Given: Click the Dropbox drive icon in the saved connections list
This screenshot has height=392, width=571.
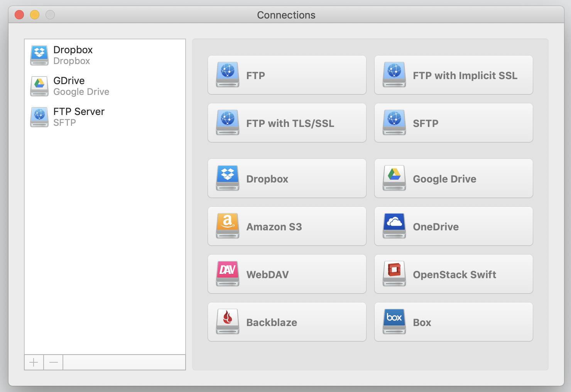Looking at the screenshot, I should pyautogui.click(x=39, y=56).
